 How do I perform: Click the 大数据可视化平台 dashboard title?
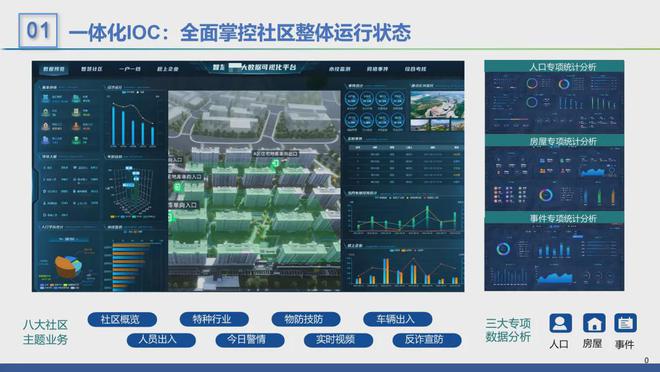pyautogui.click(x=254, y=67)
